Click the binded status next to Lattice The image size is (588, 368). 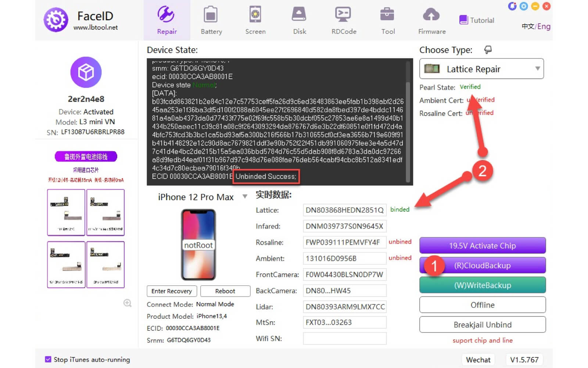400,209
